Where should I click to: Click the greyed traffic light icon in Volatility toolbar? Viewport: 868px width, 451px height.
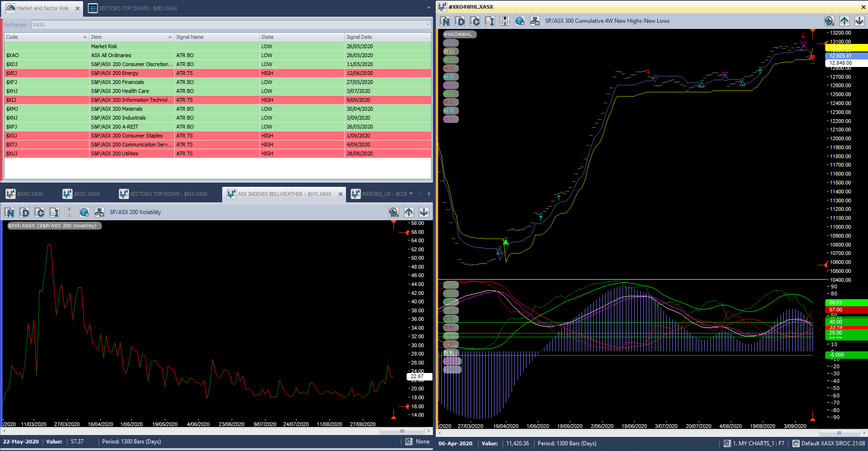(69, 212)
